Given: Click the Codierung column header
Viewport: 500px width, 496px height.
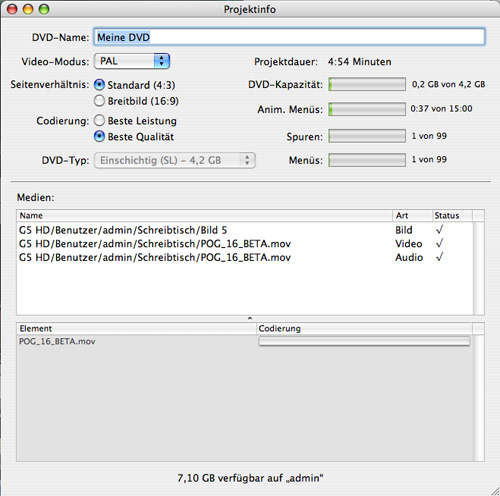Looking at the screenshot, I should click(364, 328).
